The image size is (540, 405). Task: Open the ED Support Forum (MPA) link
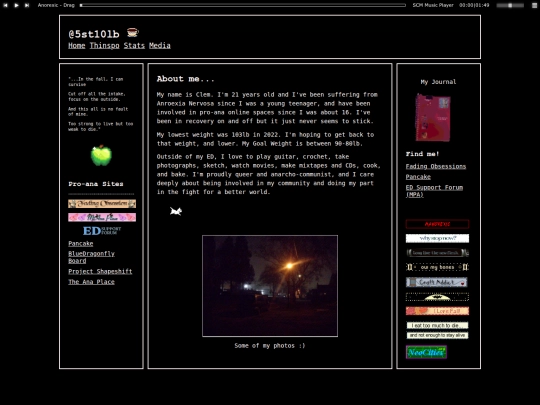click(434, 191)
